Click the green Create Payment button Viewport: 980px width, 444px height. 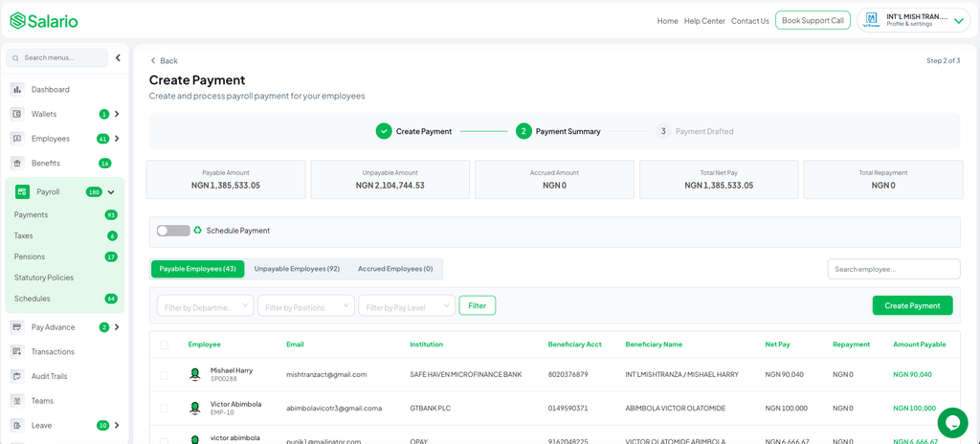click(912, 305)
